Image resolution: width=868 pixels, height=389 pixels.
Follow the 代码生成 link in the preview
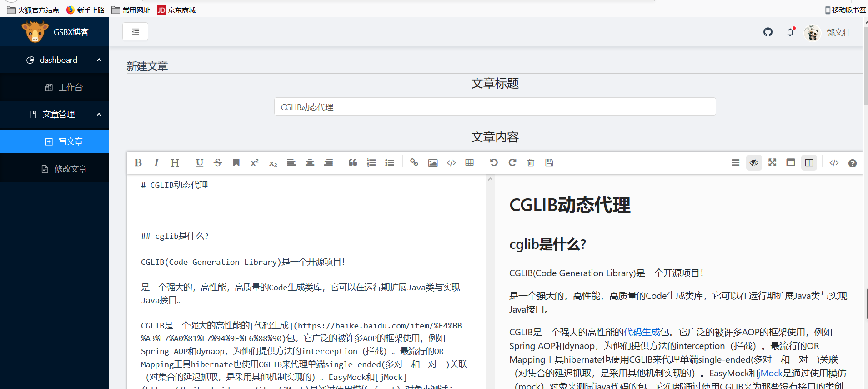point(642,332)
